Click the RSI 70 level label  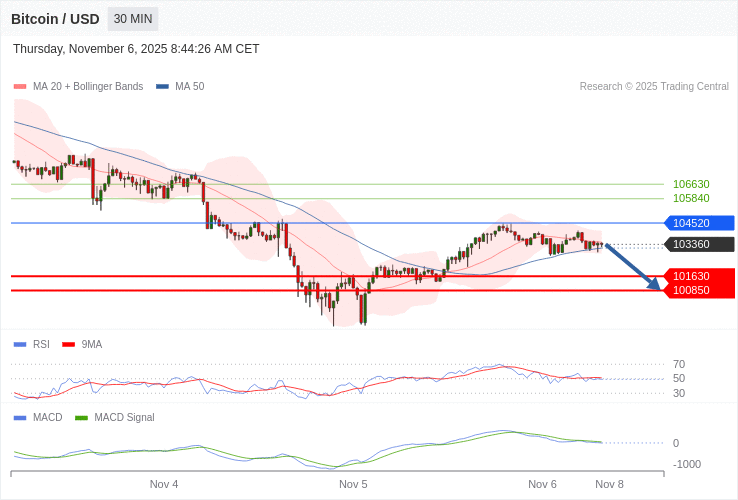(679, 364)
